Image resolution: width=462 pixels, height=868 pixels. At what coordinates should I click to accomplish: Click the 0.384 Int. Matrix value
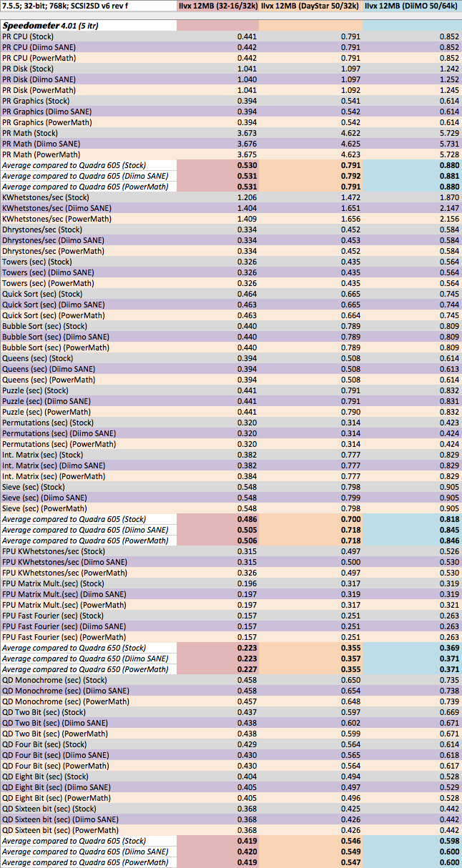(247, 476)
